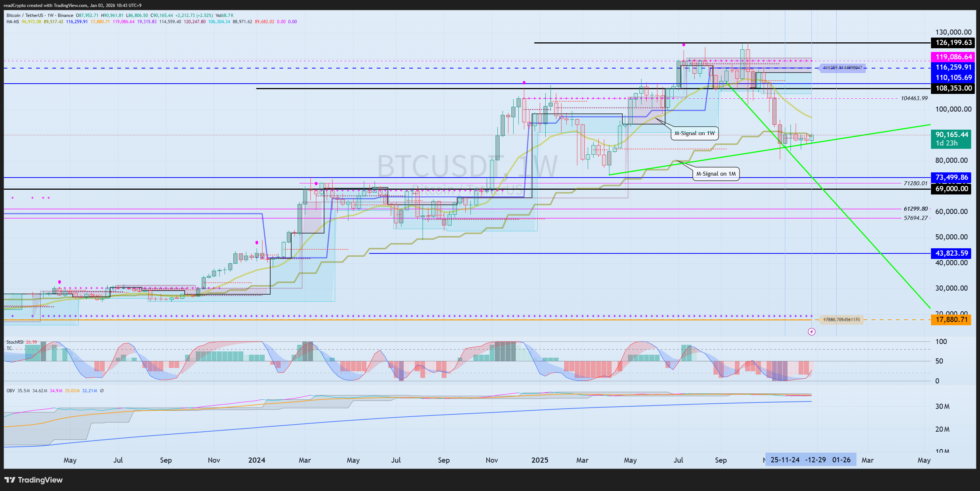980x491 pixels.
Task: Select the 'M-Signal on 1W' callout
Action: 694,133
